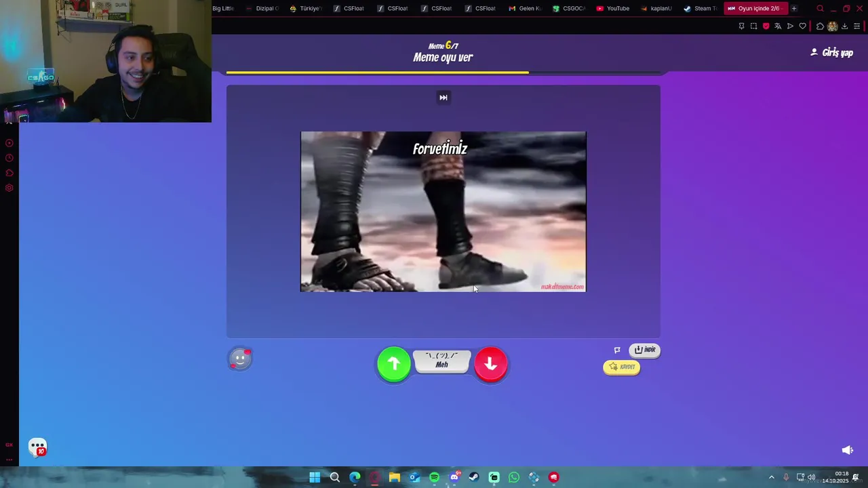Switch to the Gelen Kutusu Gmail tab
The width and height of the screenshot is (868, 488).
[x=526, y=9]
